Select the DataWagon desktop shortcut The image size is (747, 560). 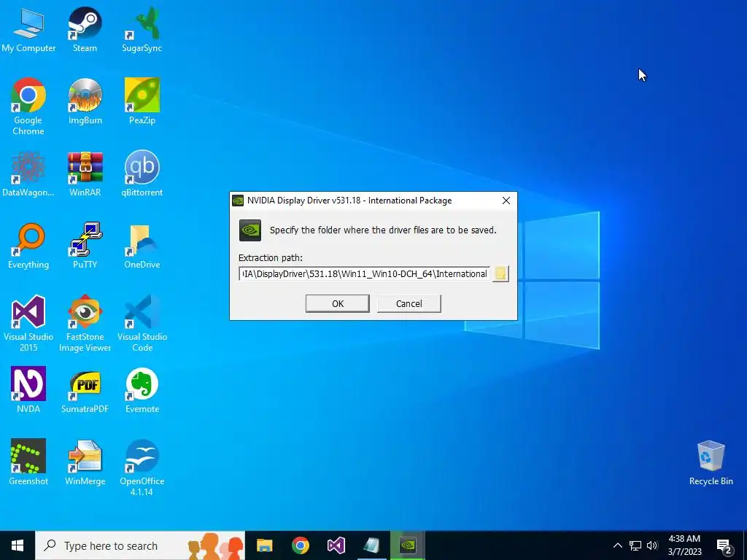tap(28, 174)
